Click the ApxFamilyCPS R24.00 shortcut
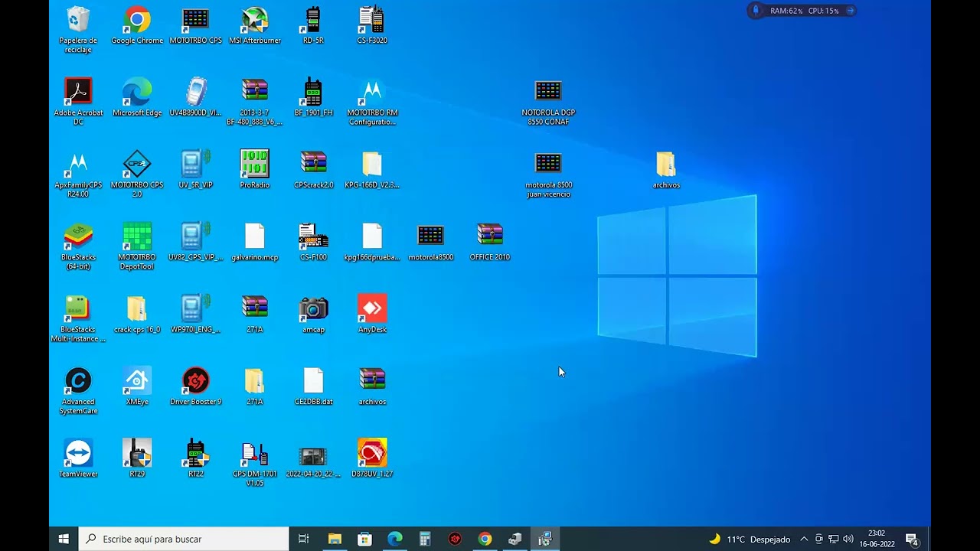 78,174
